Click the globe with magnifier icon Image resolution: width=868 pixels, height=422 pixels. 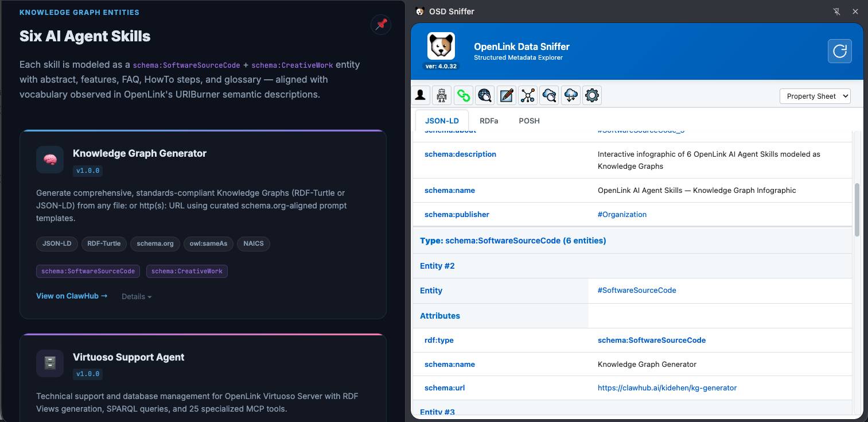(485, 96)
